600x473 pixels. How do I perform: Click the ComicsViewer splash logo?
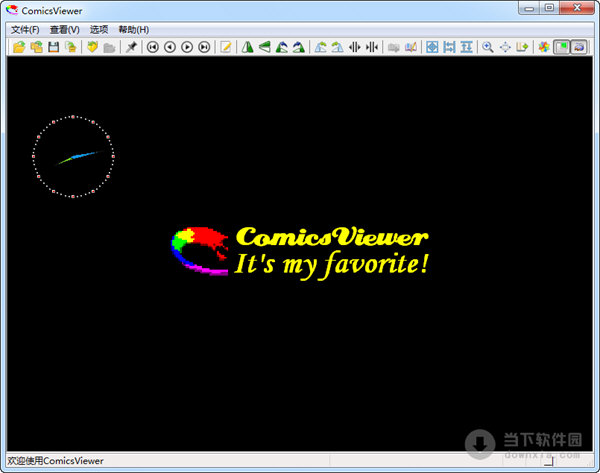tap(300, 252)
